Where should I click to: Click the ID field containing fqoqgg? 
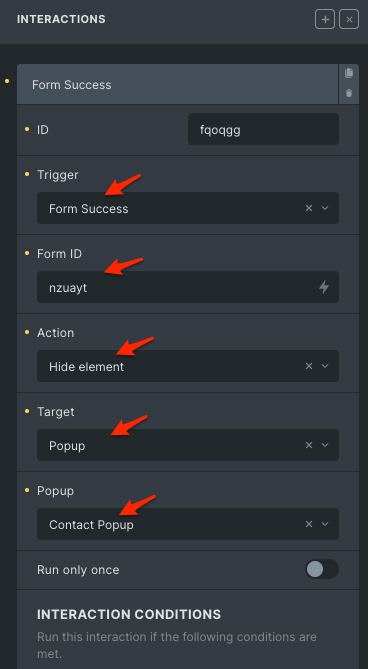[x=263, y=129]
